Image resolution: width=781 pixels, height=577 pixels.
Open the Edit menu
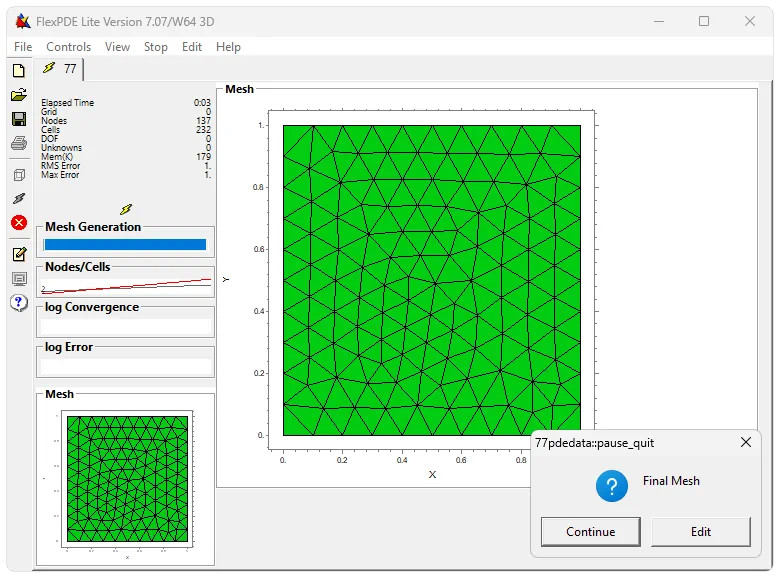tap(192, 47)
